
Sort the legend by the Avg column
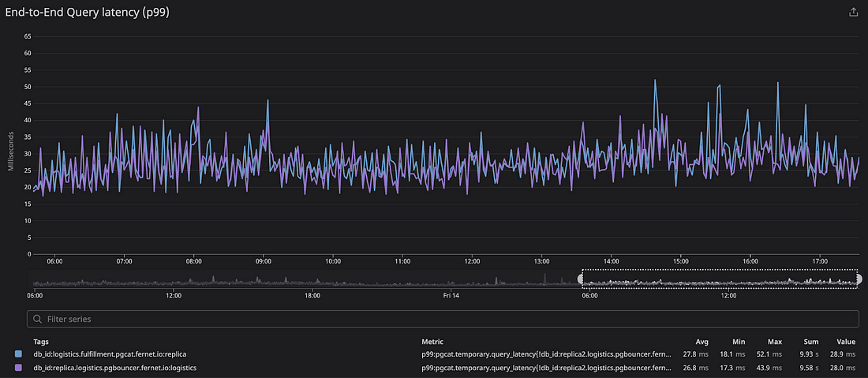[702, 342]
